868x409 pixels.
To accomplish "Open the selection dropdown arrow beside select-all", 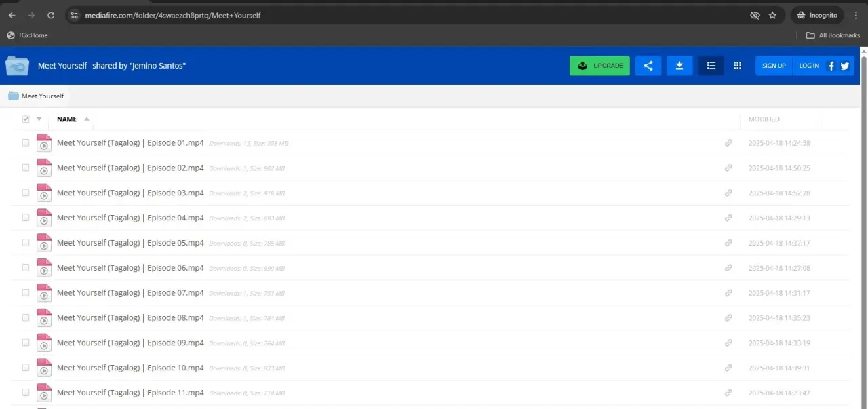I will [39, 119].
